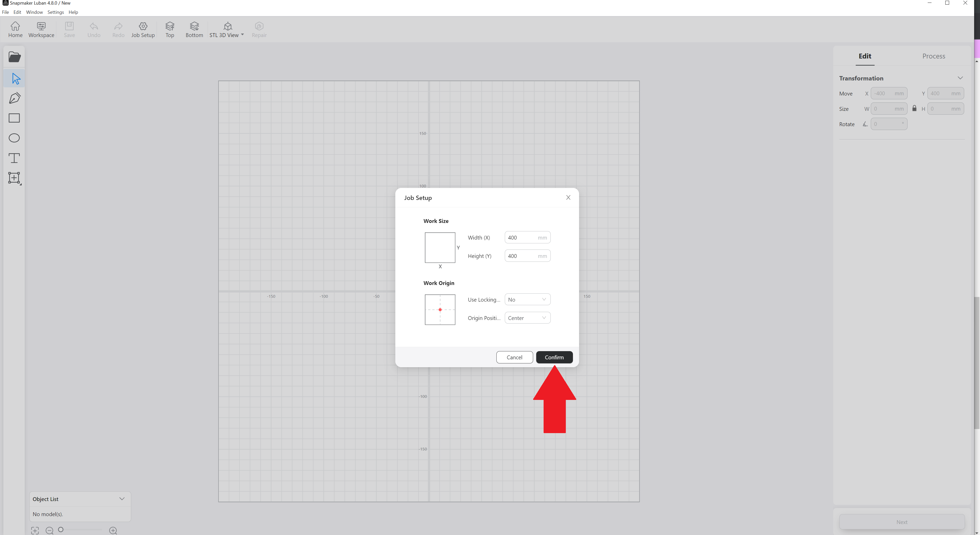Open the STL 3D View dropdown
Viewport: 980px width, 535px height.
click(x=227, y=29)
